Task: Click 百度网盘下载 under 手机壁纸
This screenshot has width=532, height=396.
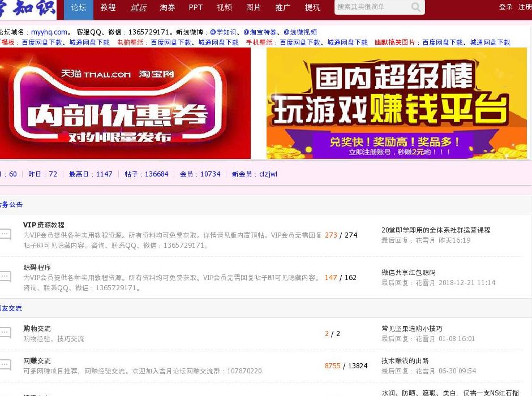Action: coord(300,42)
